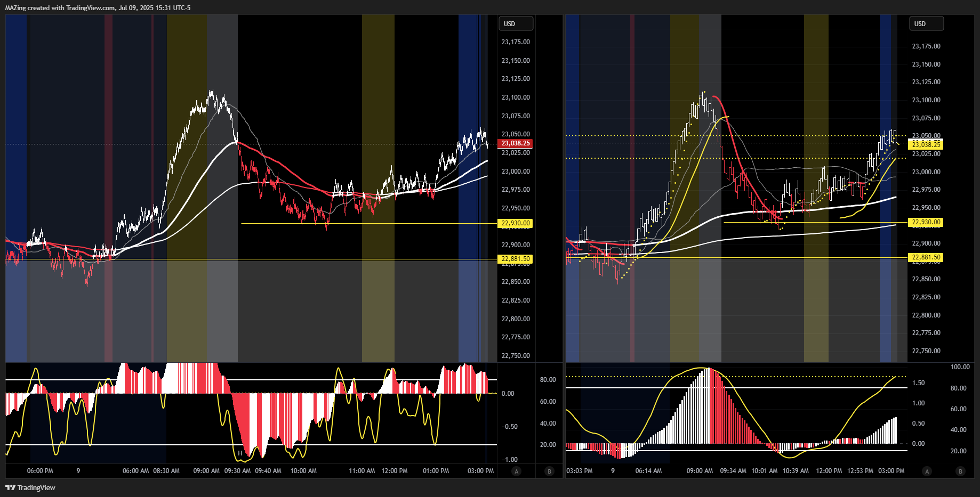Image resolution: width=980 pixels, height=497 pixels.
Task: Toggle the A scale button on the left chart
Action: pos(516,471)
